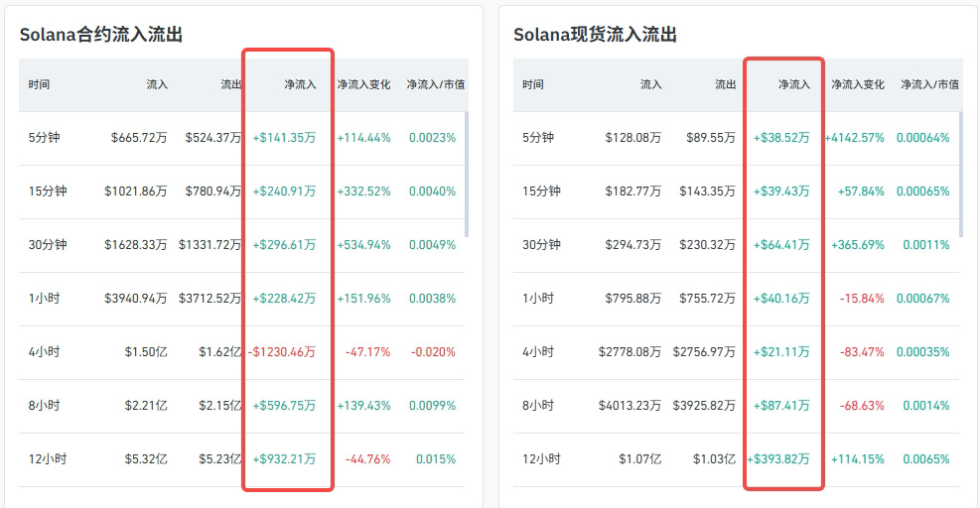Image resolution: width=980 pixels, height=508 pixels.
Task: Click 30分钟 row label in Solana现货 table
Action: coord(541,245)
